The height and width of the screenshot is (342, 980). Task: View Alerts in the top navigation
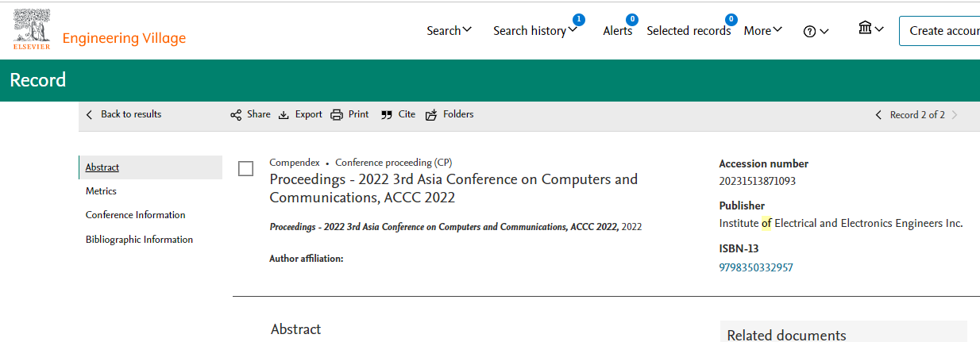click(x=617, y=30)
